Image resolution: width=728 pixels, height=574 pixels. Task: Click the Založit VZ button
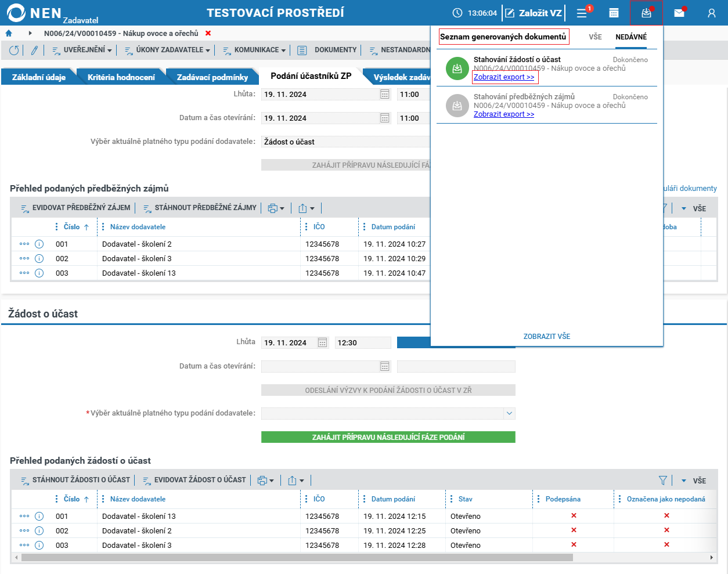pos(534,13)
